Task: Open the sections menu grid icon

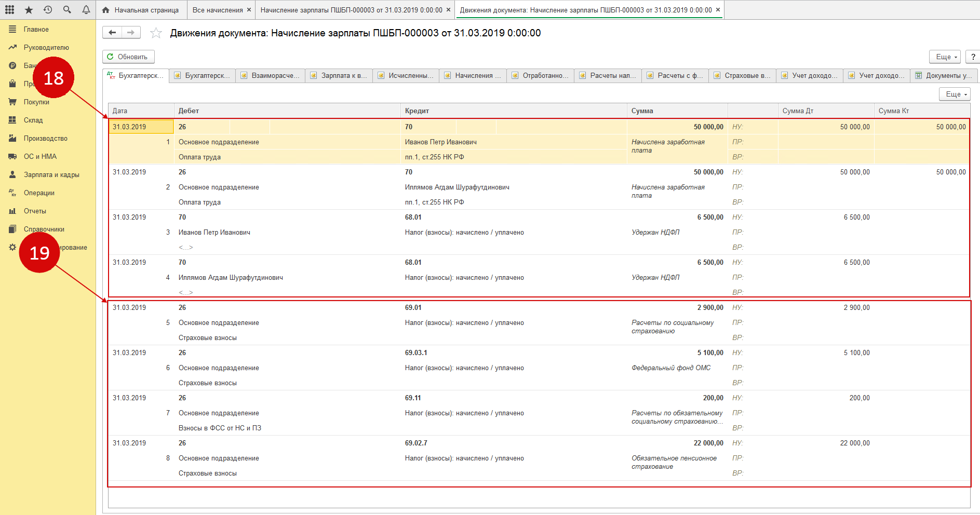Action: coord(9,10)
